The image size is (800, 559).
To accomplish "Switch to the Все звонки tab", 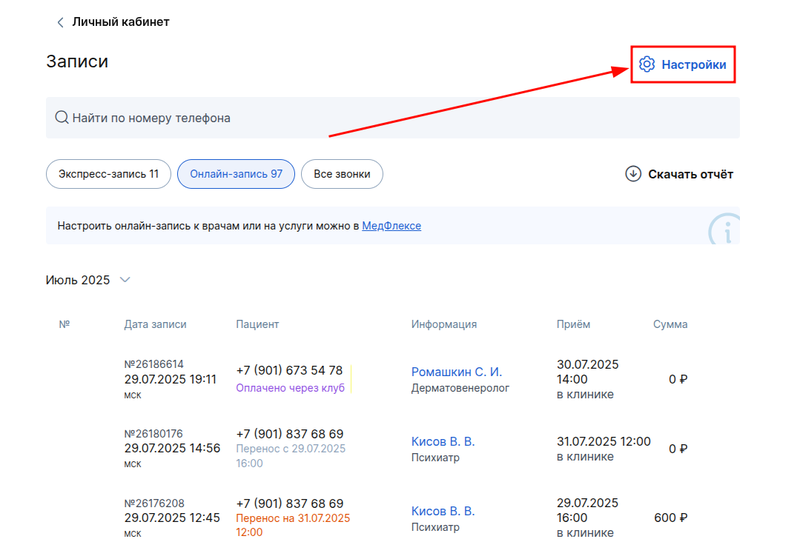I will (x=342, y=174).
